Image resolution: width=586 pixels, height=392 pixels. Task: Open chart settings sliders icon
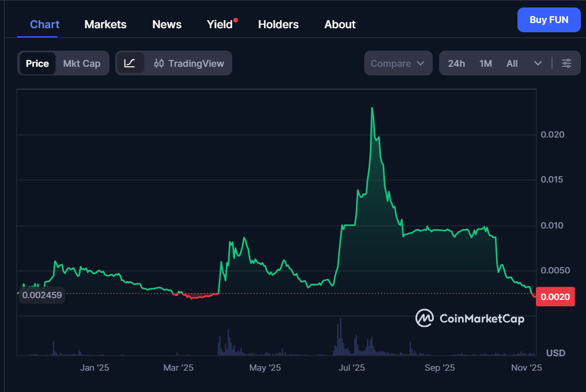pyautogui.click(x=566, y=63)
